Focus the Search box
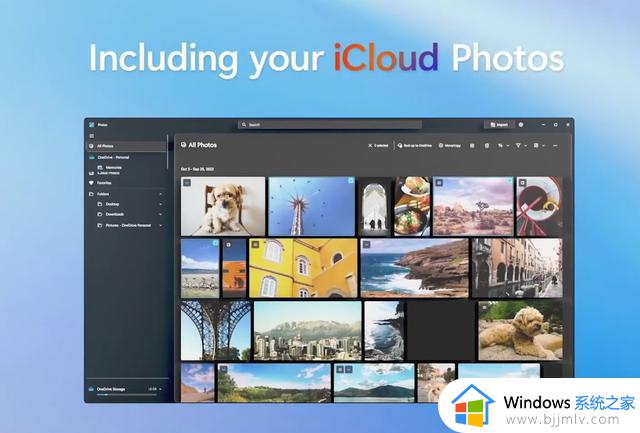This screenshot has width=640, height=433. pyautogui.click(x=330, y=124)
